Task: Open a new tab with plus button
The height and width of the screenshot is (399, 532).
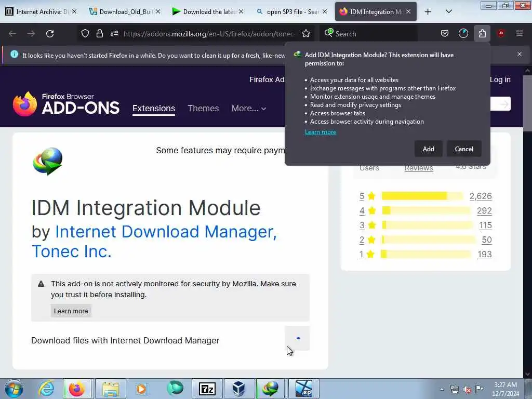Action: [428, 12]
